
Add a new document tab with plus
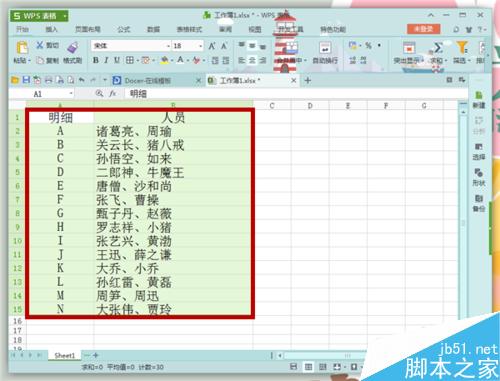308,80
